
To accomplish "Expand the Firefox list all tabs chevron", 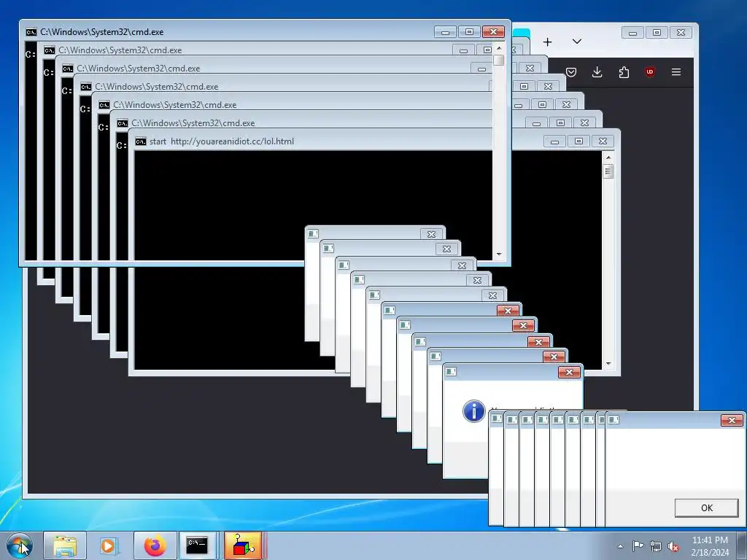I will 577,42.
